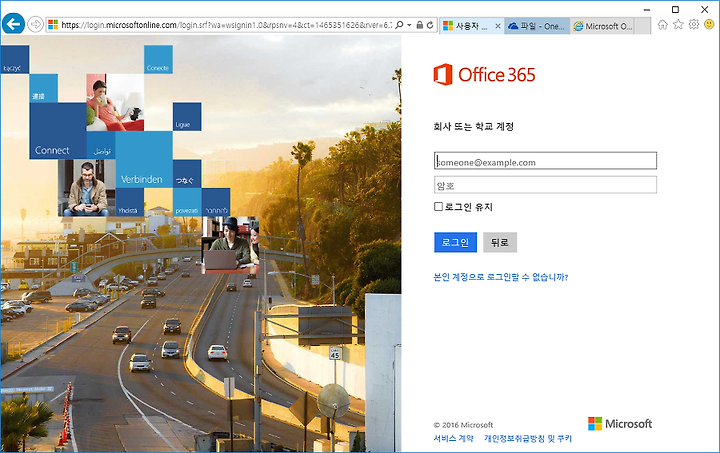Minimize the browser window
The width and height of the screenshot is (720, 453).
[647, 9]
